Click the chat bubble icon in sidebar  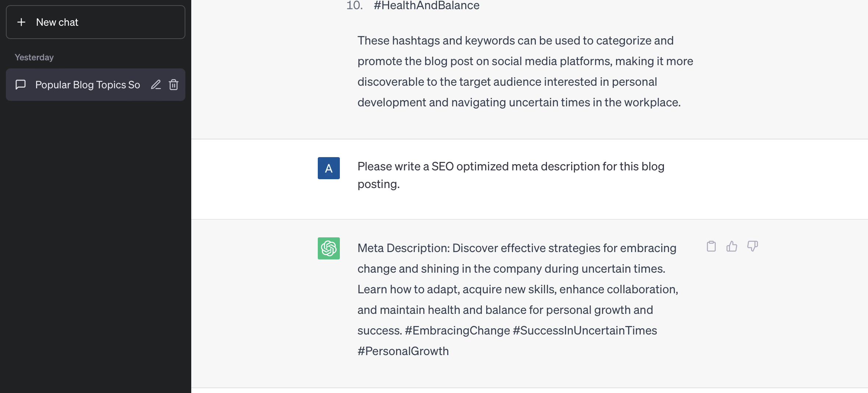click(x=21, y=85)
